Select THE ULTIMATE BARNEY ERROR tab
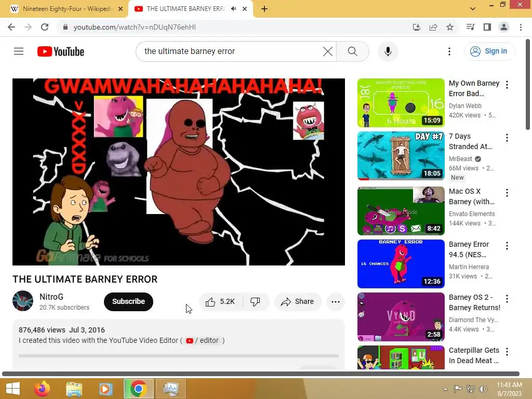Viewport: 532px width, 399px height. [185, 9]
